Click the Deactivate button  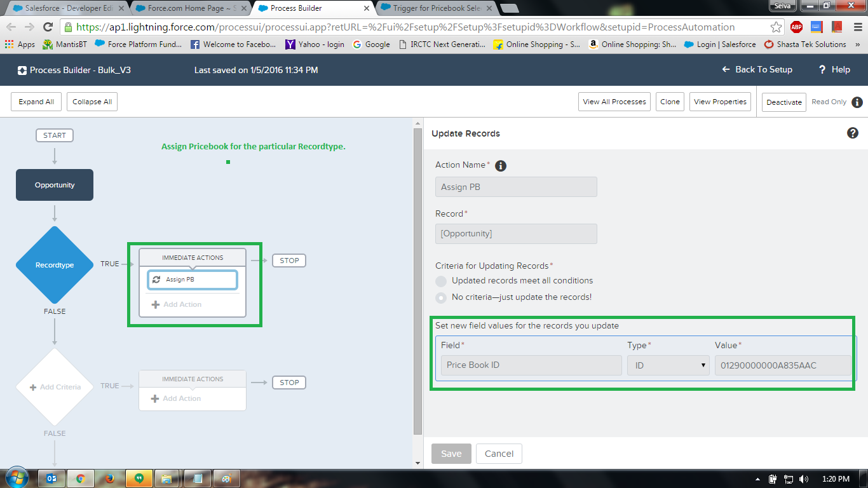click(x=784, y=102)
